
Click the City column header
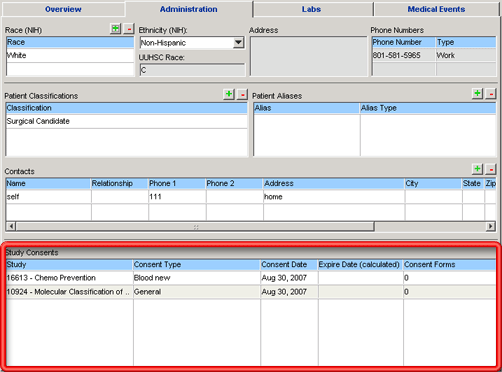click(x=433, y=184)
